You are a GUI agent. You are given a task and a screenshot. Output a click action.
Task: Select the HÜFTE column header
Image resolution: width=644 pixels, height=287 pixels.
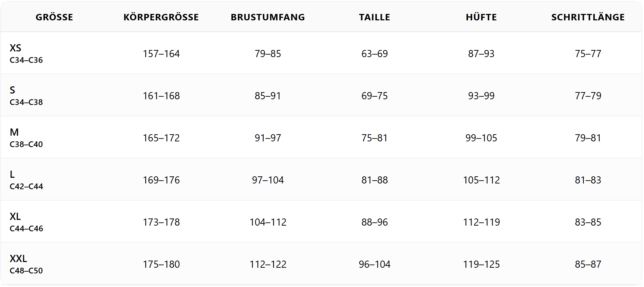(x=481, y=17)
